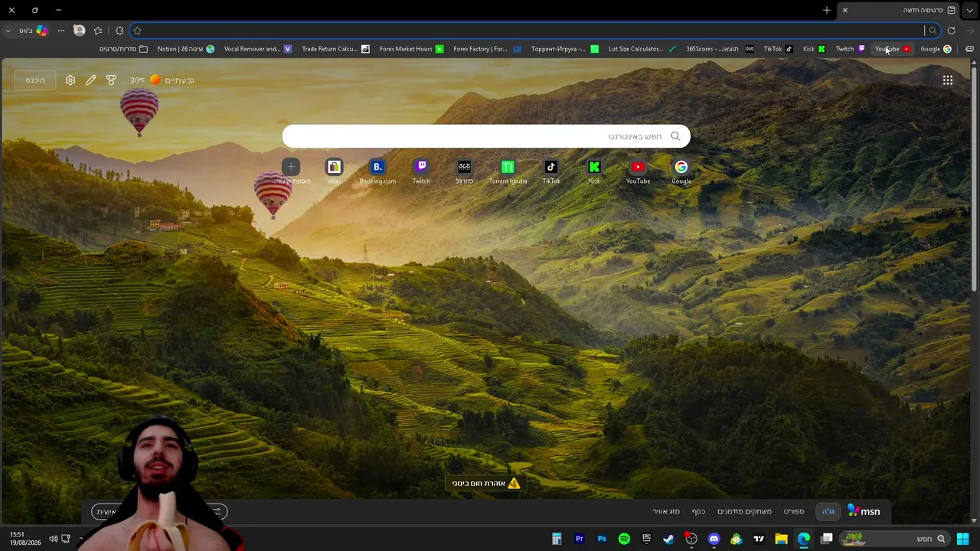Image resolution: width=980 pixels, height=551 pixels.
Task: Open the Kick bookmark in favorites bar
Action: 814,49
